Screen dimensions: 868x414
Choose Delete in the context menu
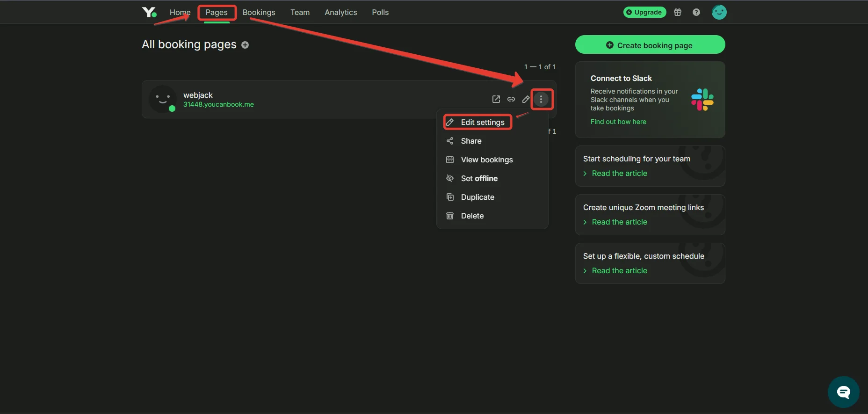click(x=492, y=216)
